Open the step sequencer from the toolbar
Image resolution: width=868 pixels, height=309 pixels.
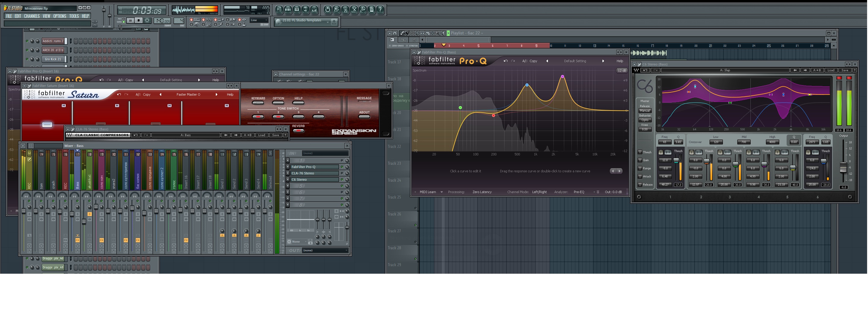point(288,10)
